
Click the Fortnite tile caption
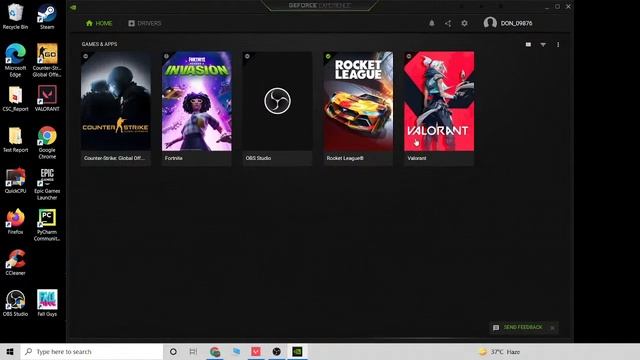[x=173, y=158]
